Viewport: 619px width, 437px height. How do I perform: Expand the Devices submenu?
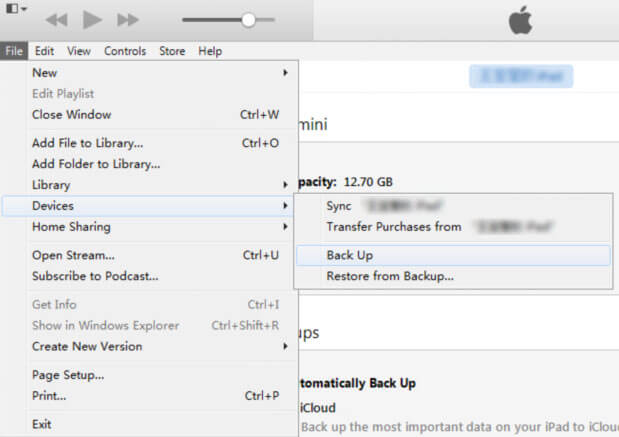(148, 206)
